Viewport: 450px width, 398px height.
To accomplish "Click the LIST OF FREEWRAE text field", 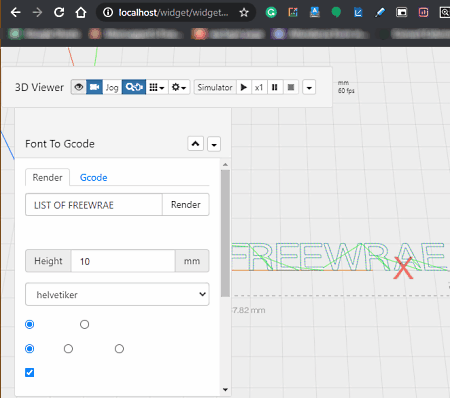I will click(94, 205).
